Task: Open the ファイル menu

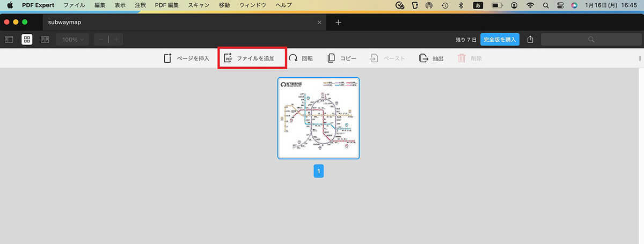Action: coord(74,5)
